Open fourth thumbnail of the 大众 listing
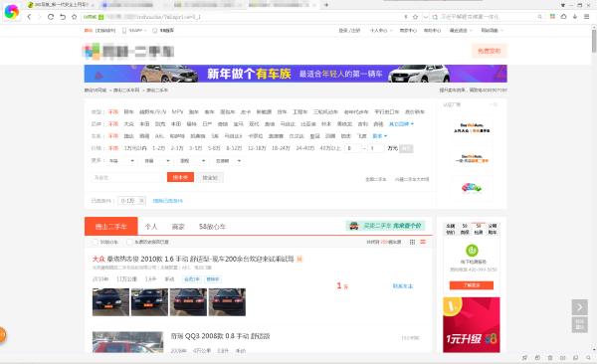This screenshot has height=364, width=597. [227, 302]
